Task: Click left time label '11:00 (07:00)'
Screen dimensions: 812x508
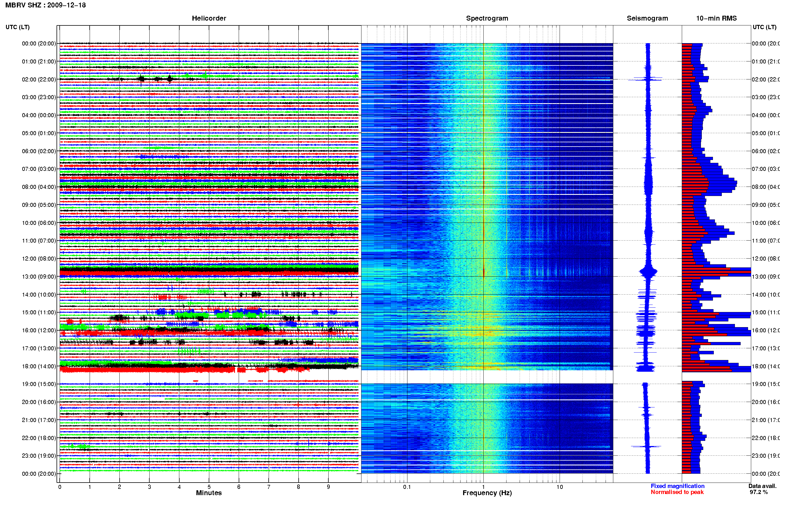Action: tap(39, 241)
